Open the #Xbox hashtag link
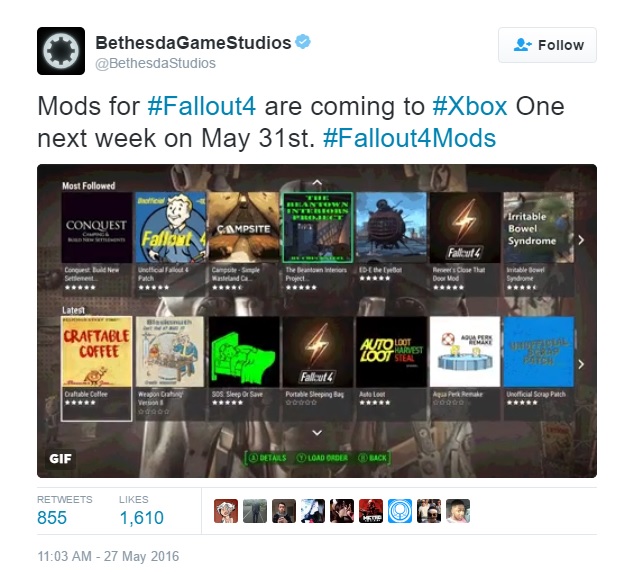Screen dimensions: 631x574 (x=470, y=106)
